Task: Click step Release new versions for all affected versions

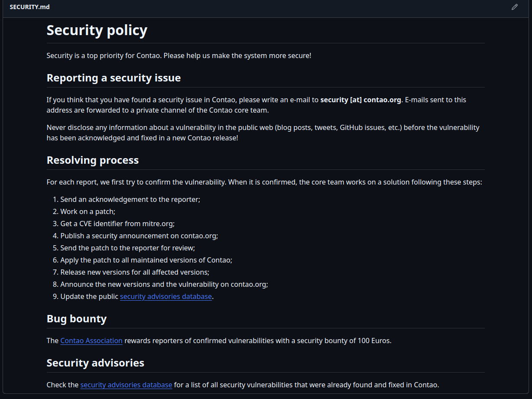Action: [x=135, y=272]
